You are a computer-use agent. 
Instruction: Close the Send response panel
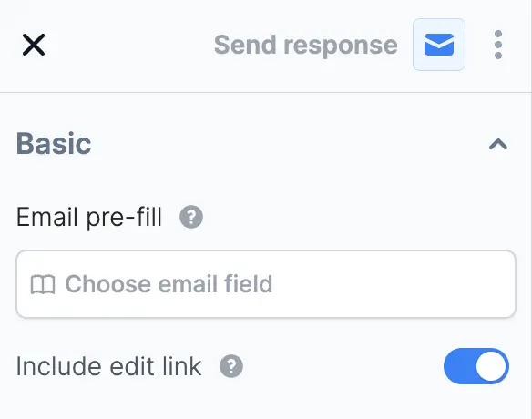[34, 45]
